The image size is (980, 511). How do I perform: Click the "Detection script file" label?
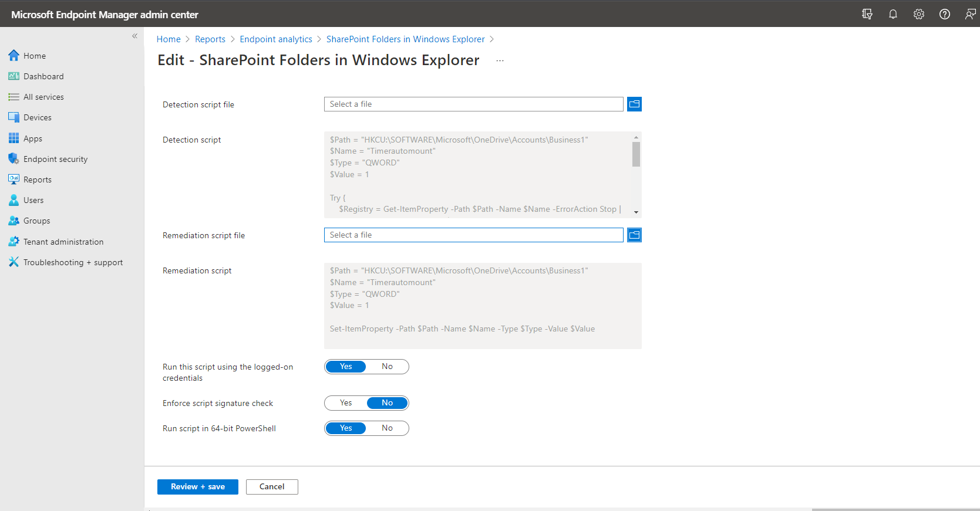(198, 104)
